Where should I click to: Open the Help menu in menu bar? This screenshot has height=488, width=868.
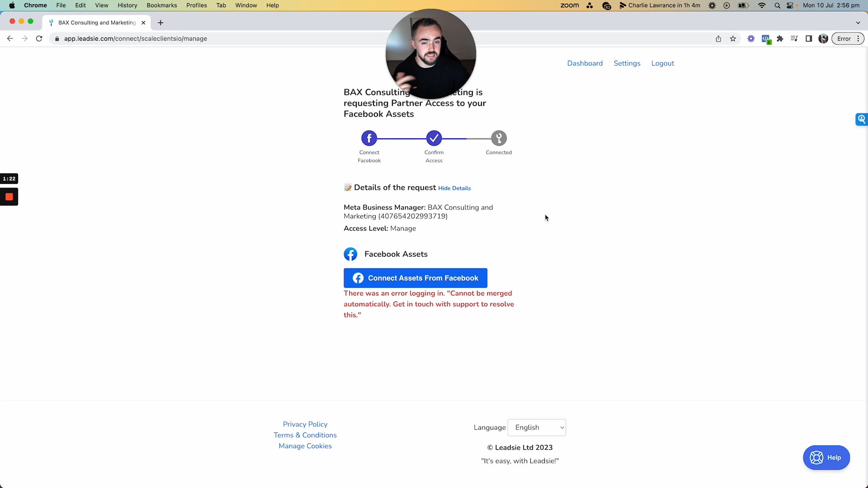coord(273,5)
